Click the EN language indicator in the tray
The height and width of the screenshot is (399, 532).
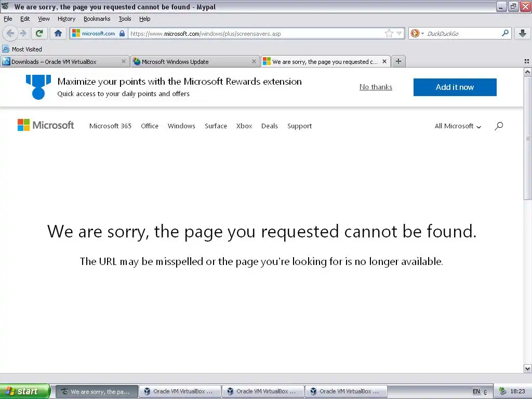pyautogui.click(x=476, y=392)
